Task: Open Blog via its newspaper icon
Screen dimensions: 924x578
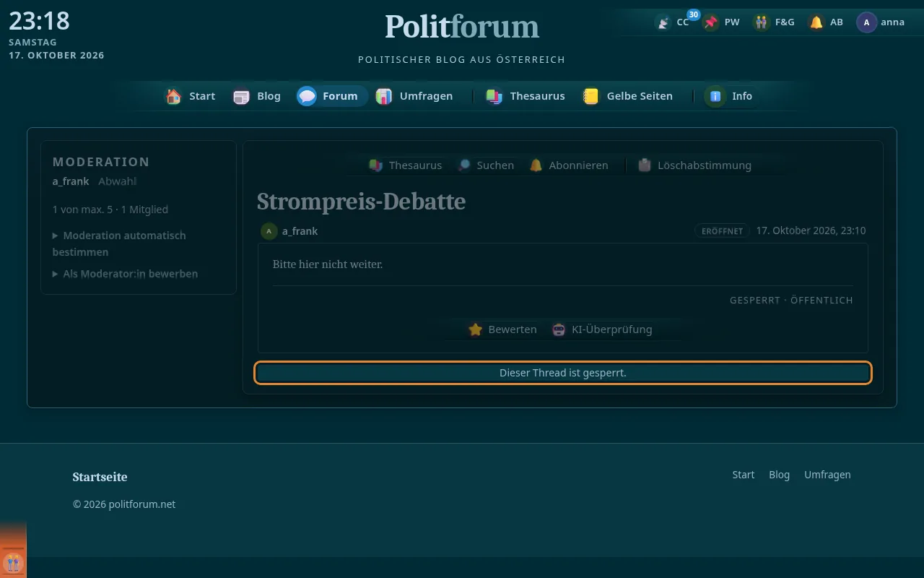Action: click(241, 96)
